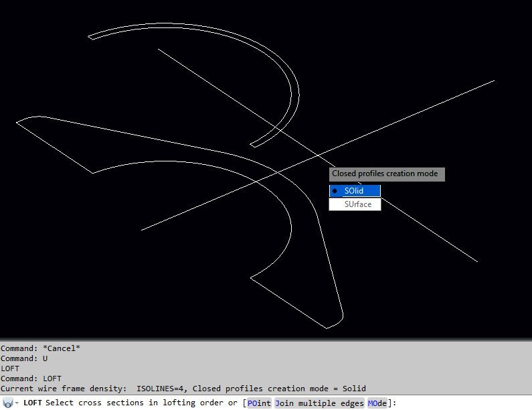Click the LOFT command prompt input line
The image size is (532, 410).
tap(266, 403)
